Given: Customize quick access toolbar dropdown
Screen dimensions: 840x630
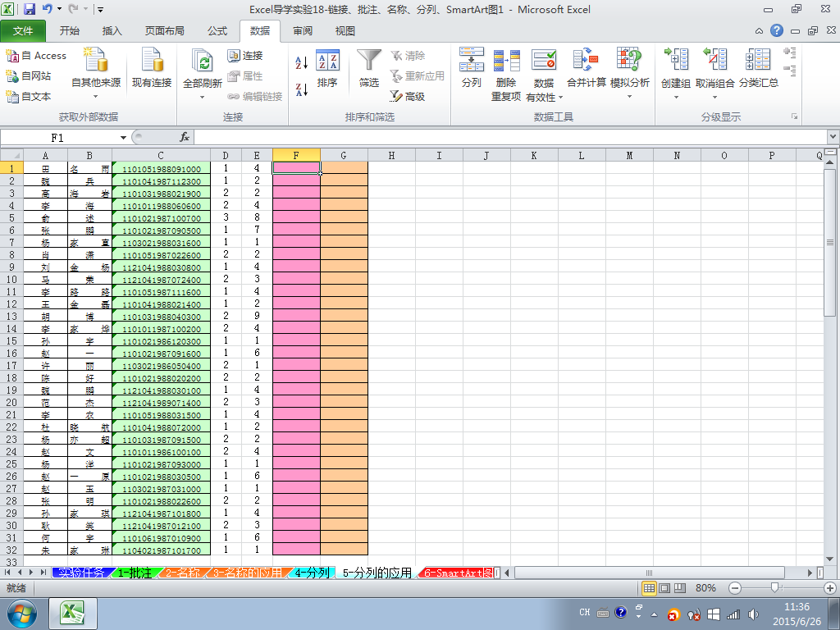Looking at the screenshot, I should coord(100,9).
